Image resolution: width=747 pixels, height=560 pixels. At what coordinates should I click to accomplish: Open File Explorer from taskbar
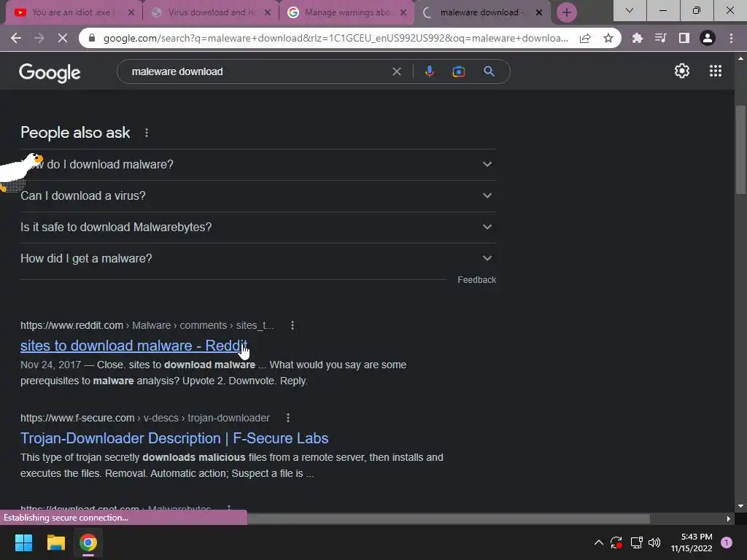(55, 542)
